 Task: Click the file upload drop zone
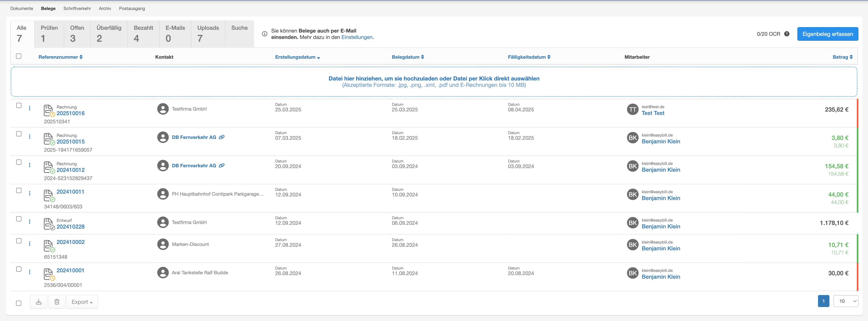(434, 81)
